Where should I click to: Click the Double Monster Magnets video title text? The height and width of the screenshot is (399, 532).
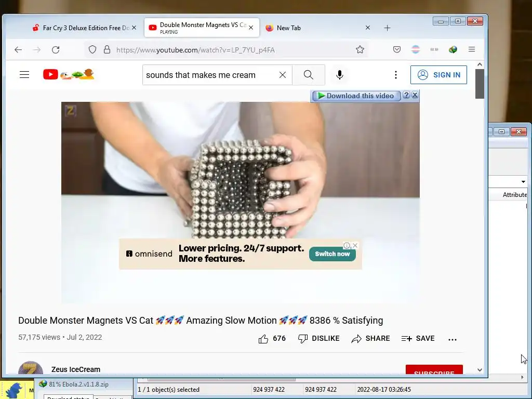[201, 321]
